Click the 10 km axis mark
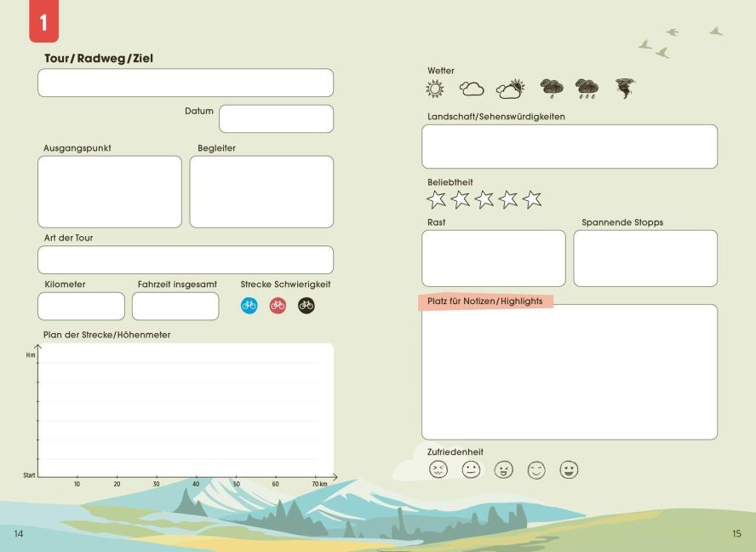 [x=77, y=484]
